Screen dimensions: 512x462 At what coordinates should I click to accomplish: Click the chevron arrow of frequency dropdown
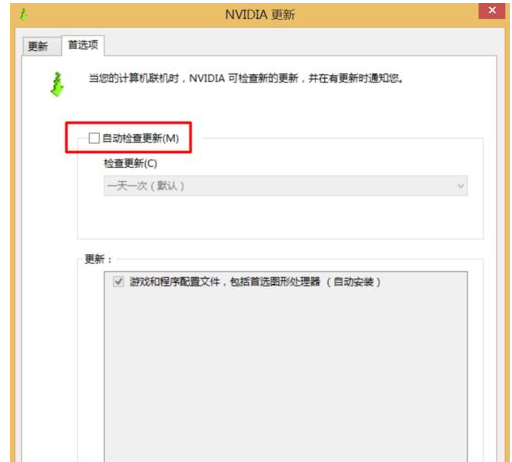(461, 186)
